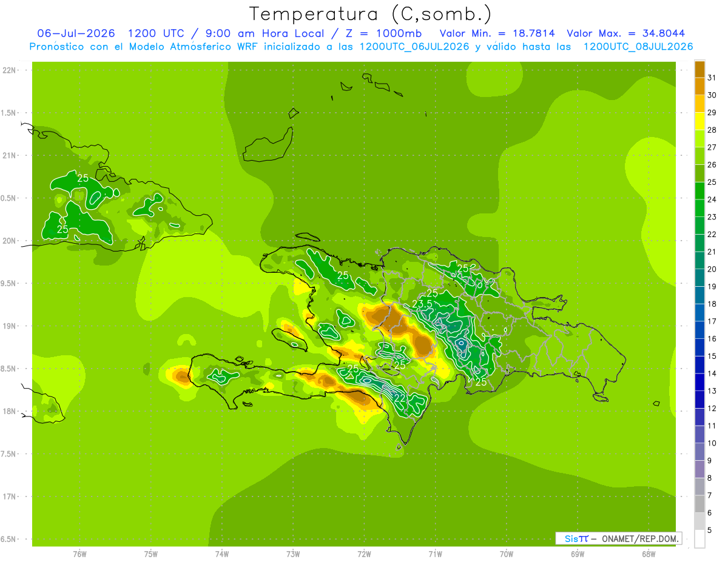
Task: Click the colorbar legend value "31"
Action: click(712, 78)
